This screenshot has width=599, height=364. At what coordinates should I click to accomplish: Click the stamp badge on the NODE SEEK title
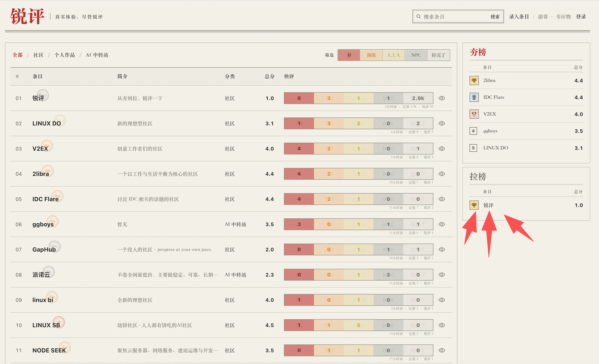point(65,347)
